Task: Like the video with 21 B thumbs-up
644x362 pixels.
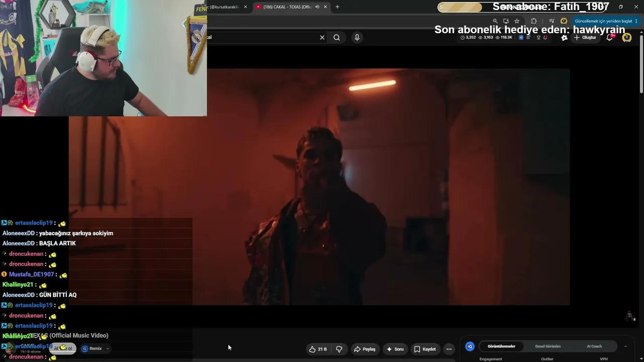Action: (x=318, y=349)
